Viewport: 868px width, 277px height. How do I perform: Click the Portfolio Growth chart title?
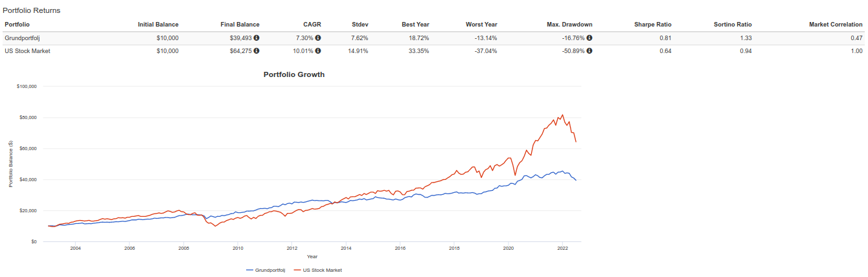tap(294, 74)
